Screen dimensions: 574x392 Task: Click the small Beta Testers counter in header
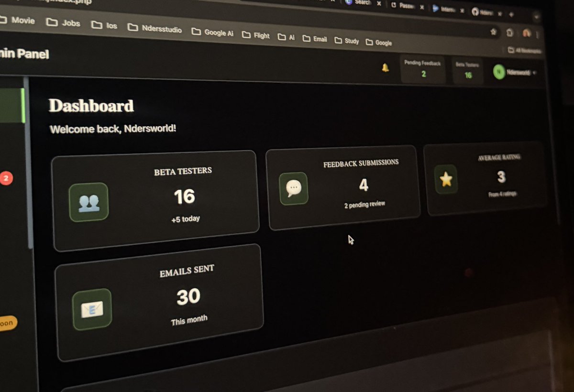(468, 70)
